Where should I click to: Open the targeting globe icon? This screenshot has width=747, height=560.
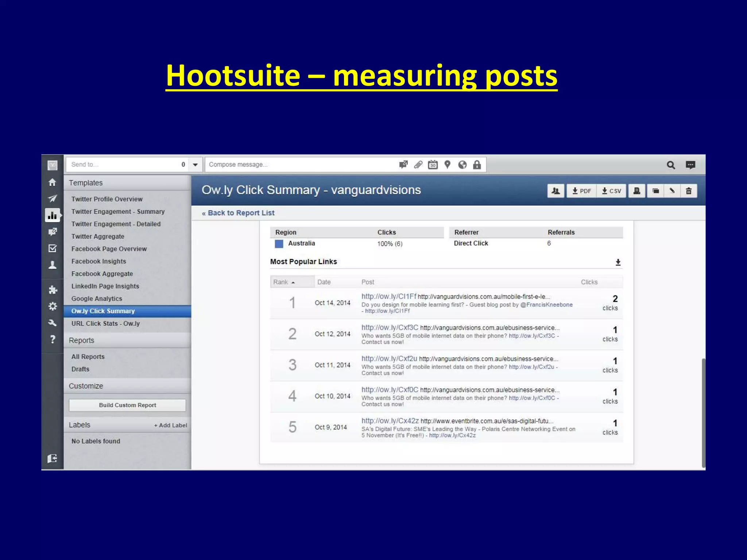point(462,165)
